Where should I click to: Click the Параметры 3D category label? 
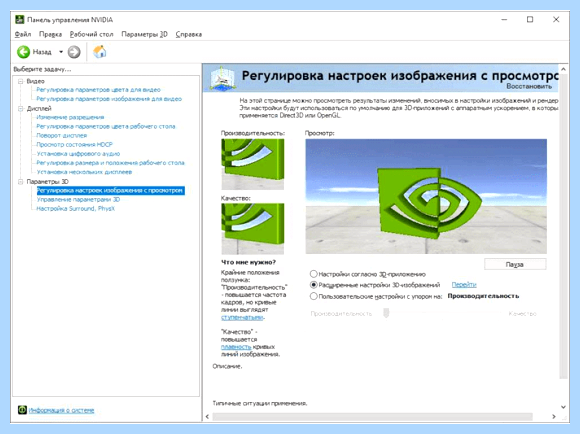click(47, 182)
